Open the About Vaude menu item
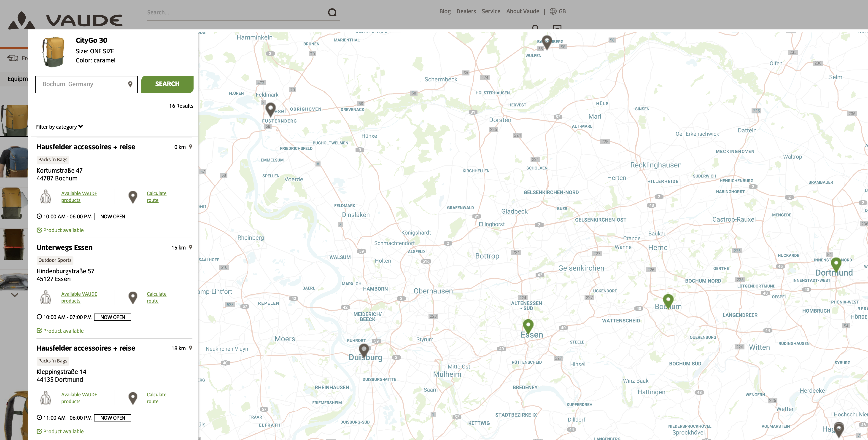The image size is (868, 440). (x=523, y=11)
